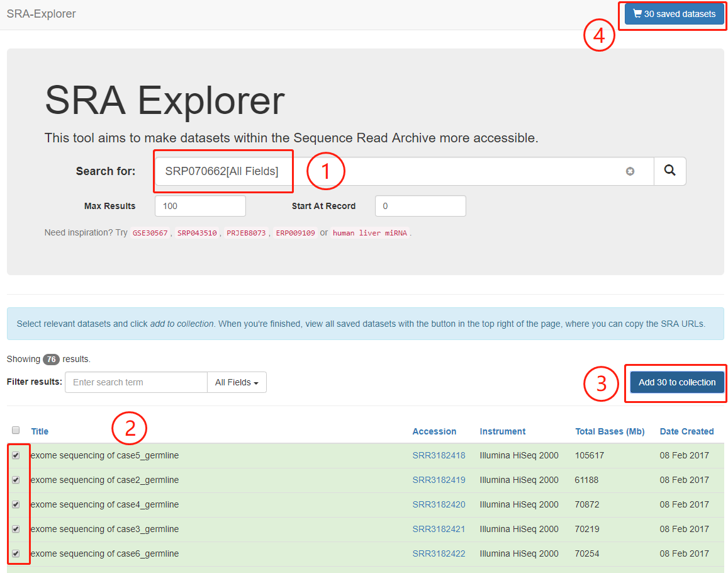Select title 'exome sequencing of case6_germline'
The image size is (728, 573).
click(104, 553)
